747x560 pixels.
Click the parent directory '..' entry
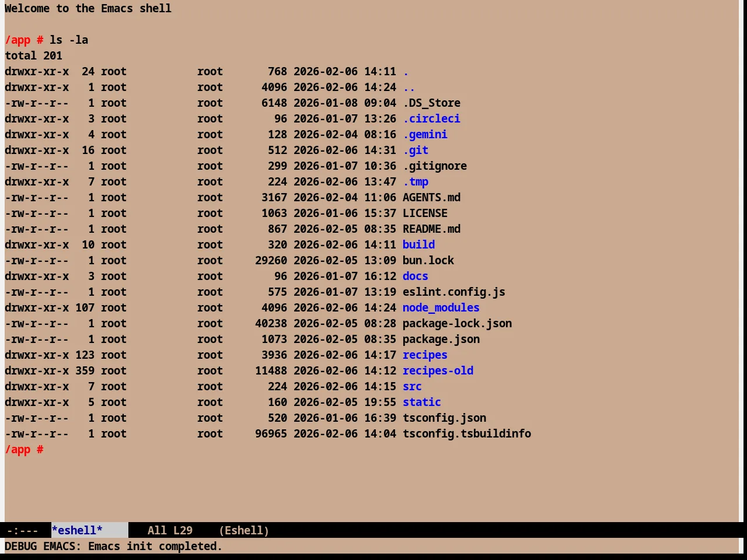click(409, 87)
